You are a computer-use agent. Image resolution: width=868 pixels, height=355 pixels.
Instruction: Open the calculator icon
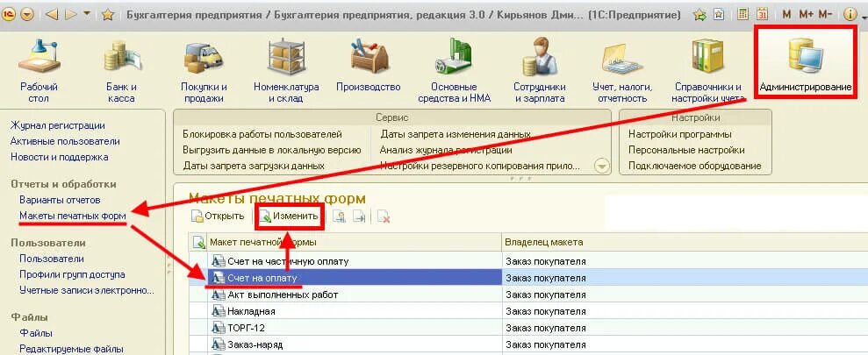click(743, 15)
